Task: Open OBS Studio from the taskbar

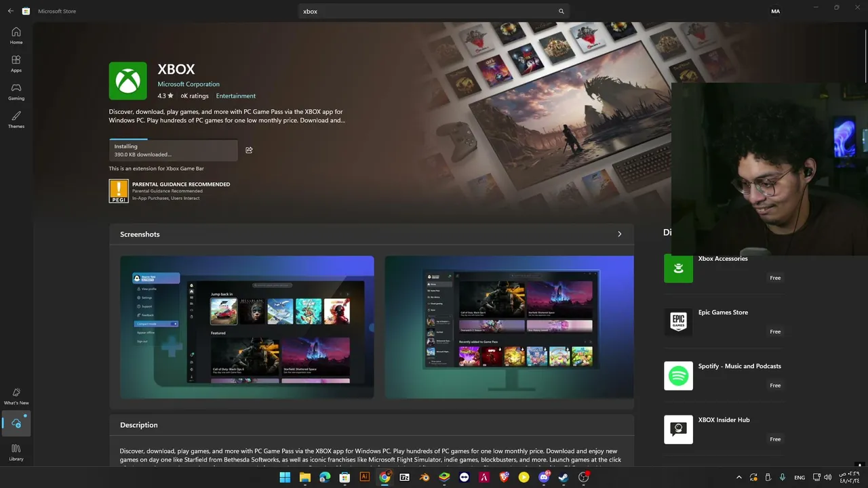Action: coord(583,477)
